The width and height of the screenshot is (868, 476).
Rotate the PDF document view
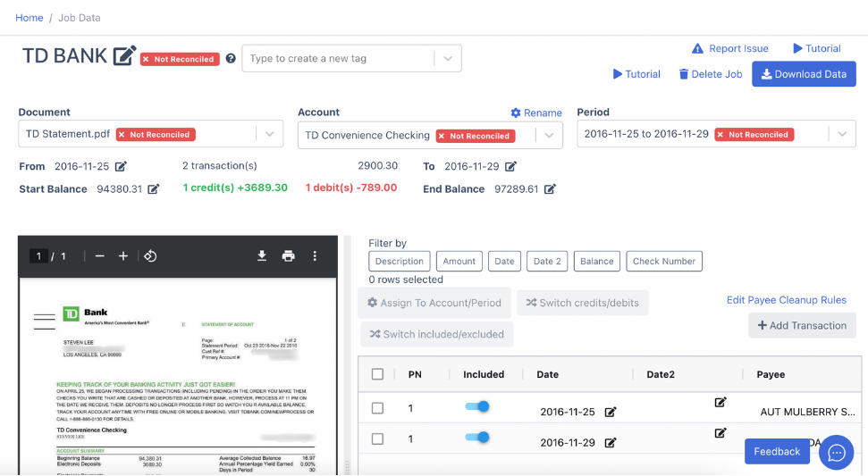click(150, 256)
